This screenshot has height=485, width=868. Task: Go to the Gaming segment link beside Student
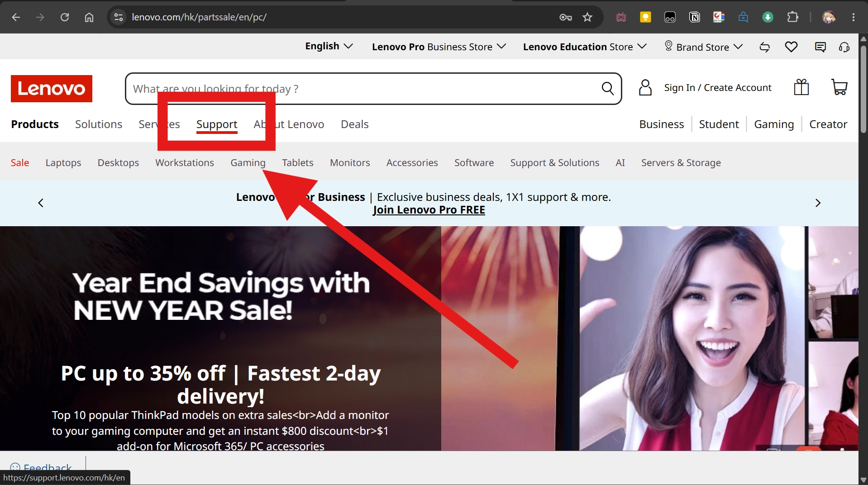tap(774, 124)
